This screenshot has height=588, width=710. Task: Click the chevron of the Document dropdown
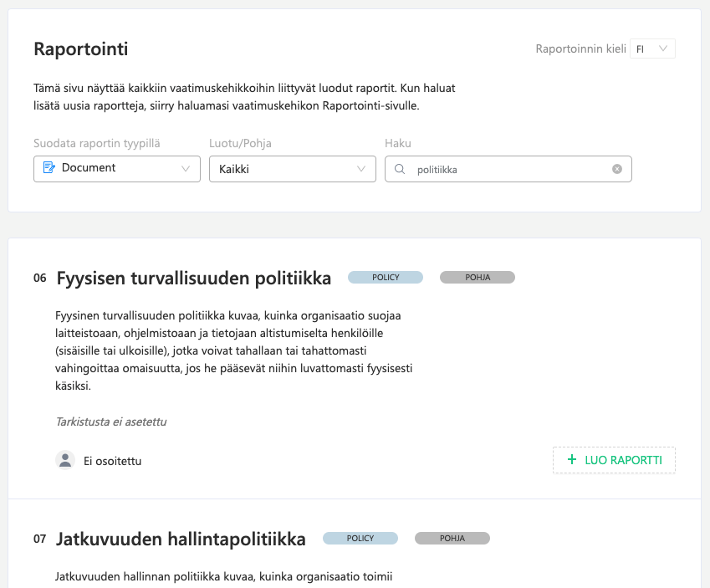click(185, 169)
